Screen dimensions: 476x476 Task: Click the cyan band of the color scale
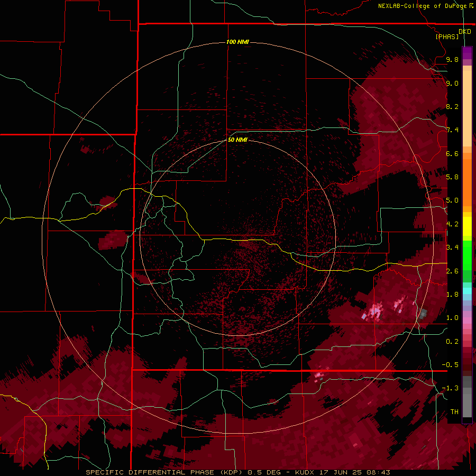point(467,291)
